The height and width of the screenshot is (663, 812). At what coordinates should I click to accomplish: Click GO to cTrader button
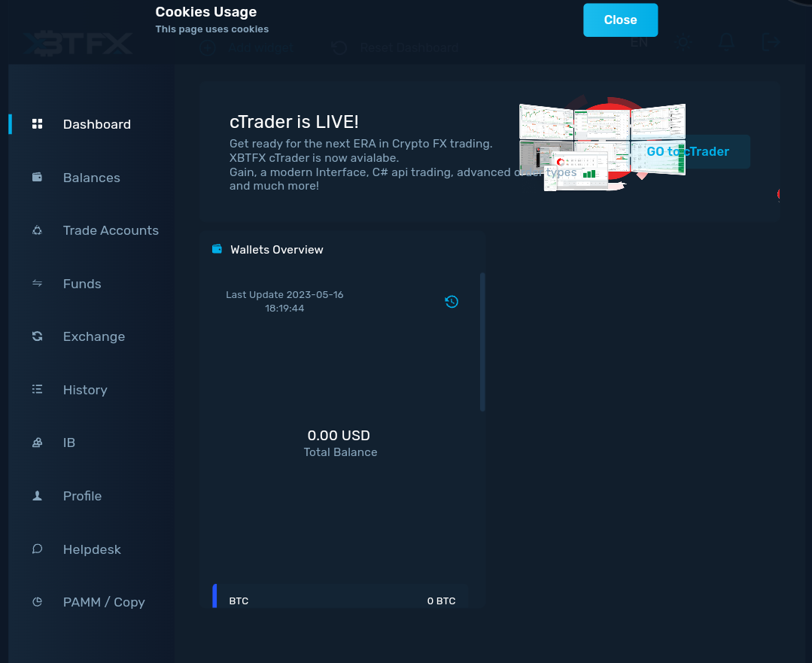click(x=689, y=152)
